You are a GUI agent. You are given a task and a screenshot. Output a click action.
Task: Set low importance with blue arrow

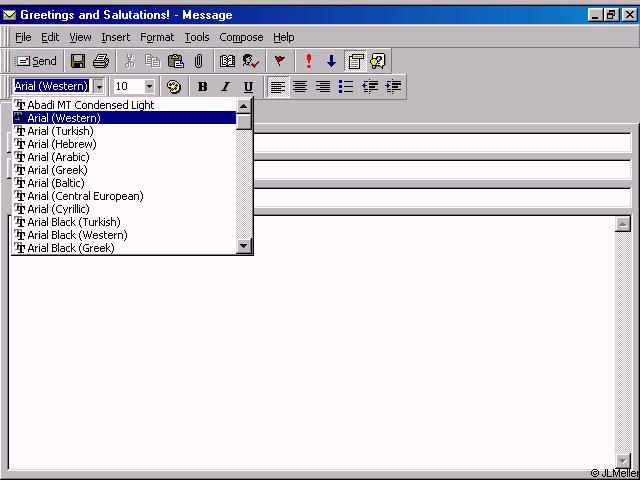[x=331, y=61]
